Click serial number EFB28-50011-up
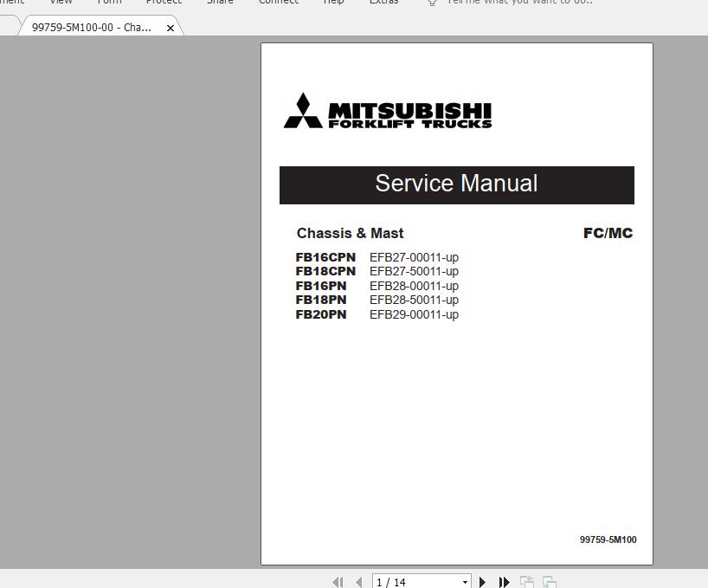This screenshot has height=588, width=708. tap(414, 300)
